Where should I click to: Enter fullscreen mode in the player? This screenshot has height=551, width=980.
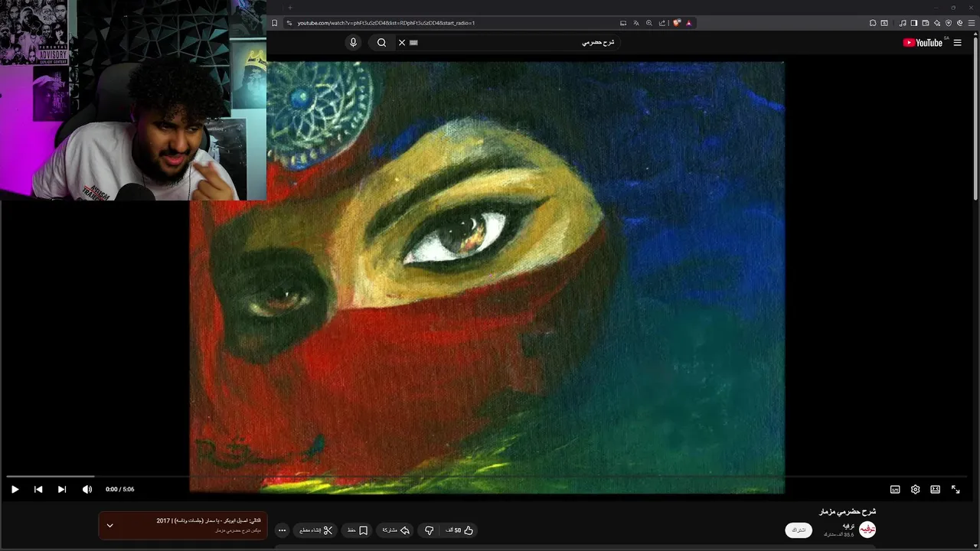click(955, 489)
